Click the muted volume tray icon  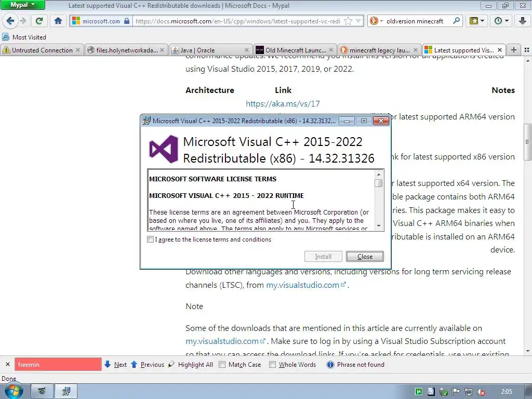[x=481, y=392]
